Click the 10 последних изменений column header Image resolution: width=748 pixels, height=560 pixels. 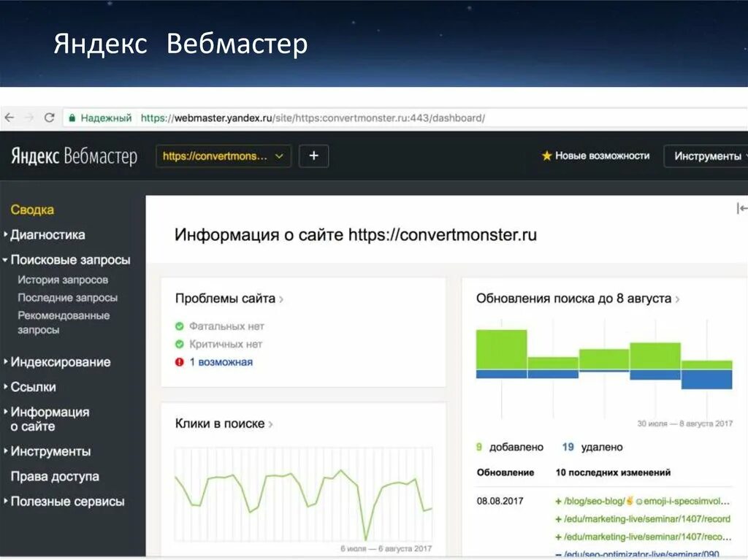point(613,472)
